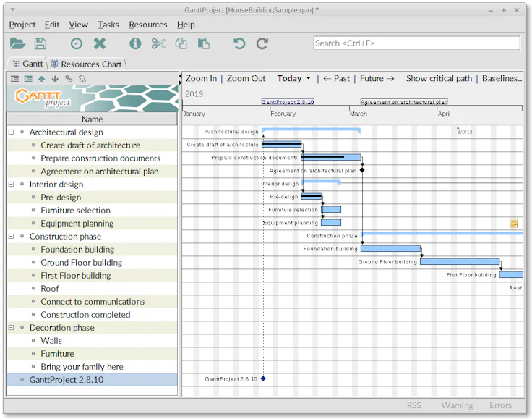Link tasks chain icon
This screenshot has width=532, height=419.
point(69,79)
